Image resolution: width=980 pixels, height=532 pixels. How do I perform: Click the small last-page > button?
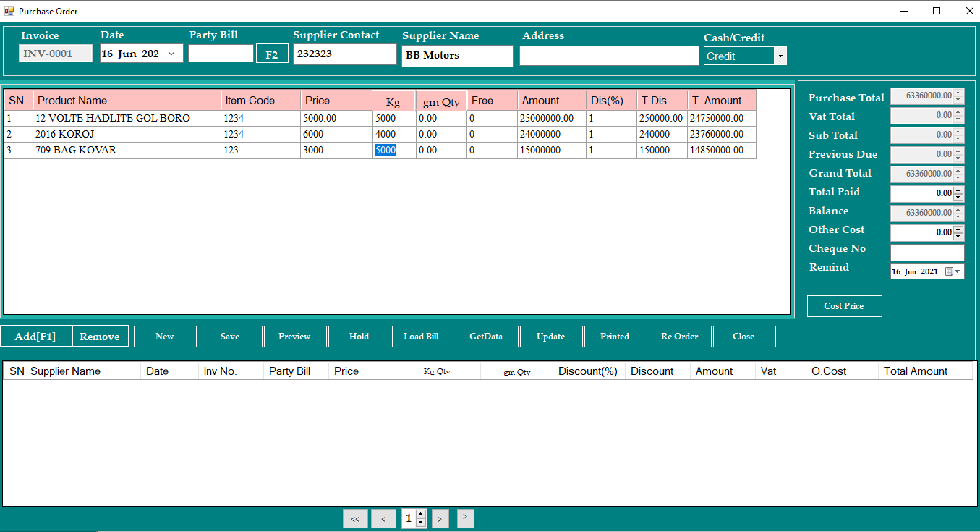tap(466, 517)
